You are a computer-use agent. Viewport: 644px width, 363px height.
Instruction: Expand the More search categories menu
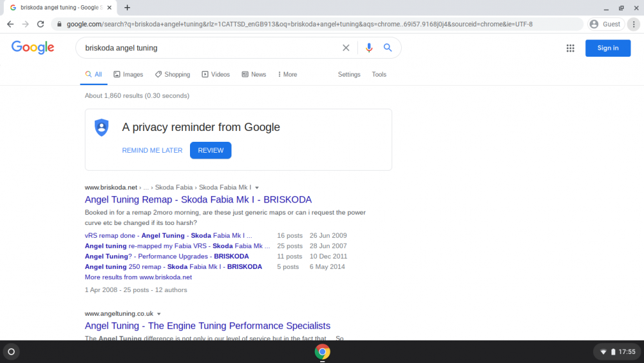click(287, 74)
